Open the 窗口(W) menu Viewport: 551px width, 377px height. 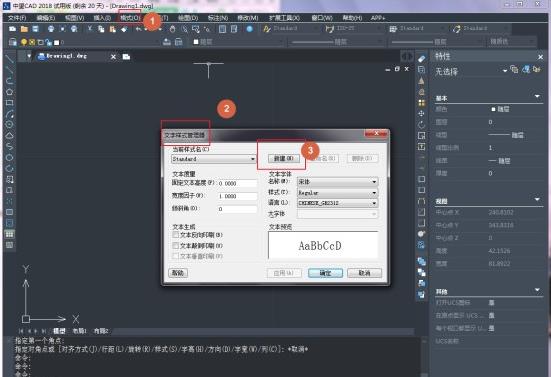(322, 18)
